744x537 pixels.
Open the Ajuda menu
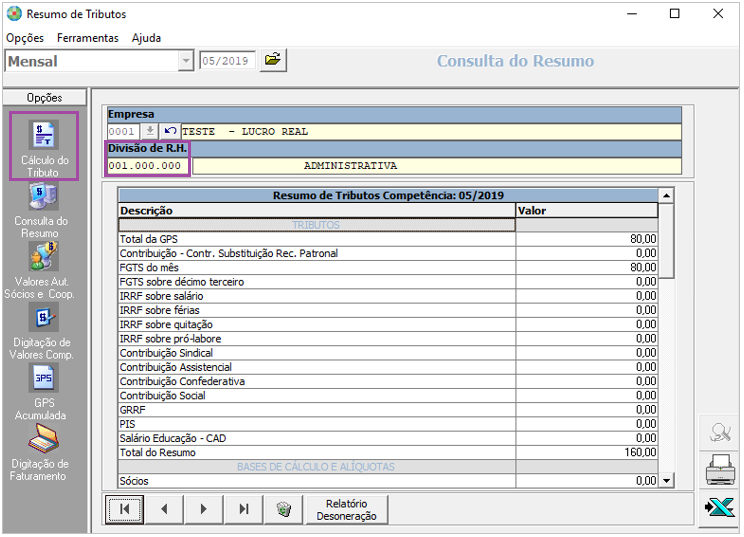pos(146,38)
